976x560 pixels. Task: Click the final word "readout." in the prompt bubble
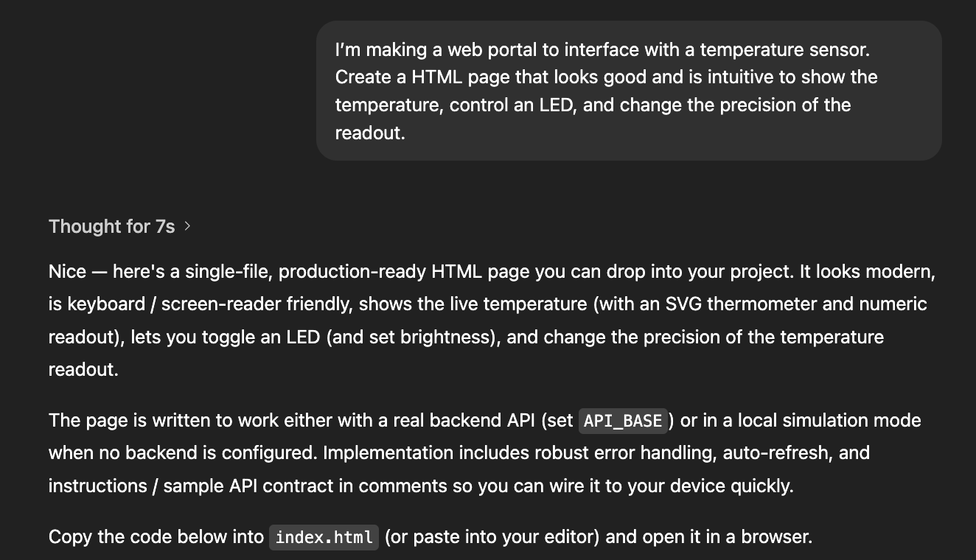point(370,133)
